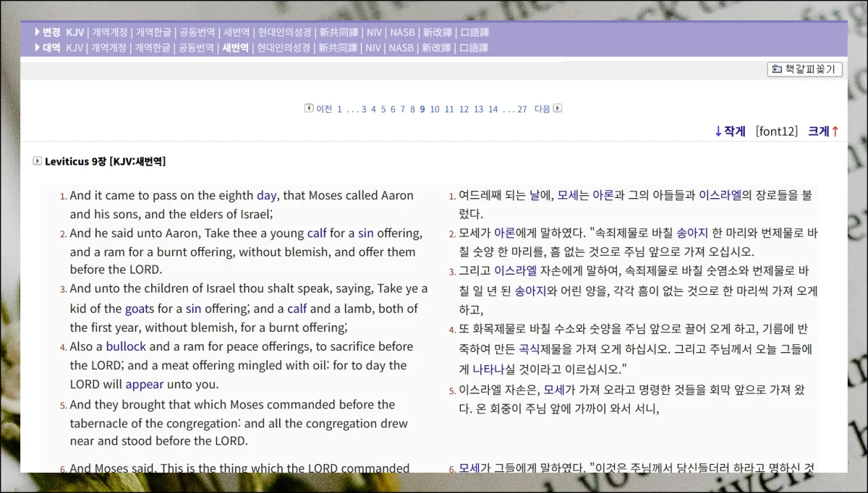The image size is (868, 493).
Task: Click the previous page arrow icon
Action: click(x=309, y=108)
